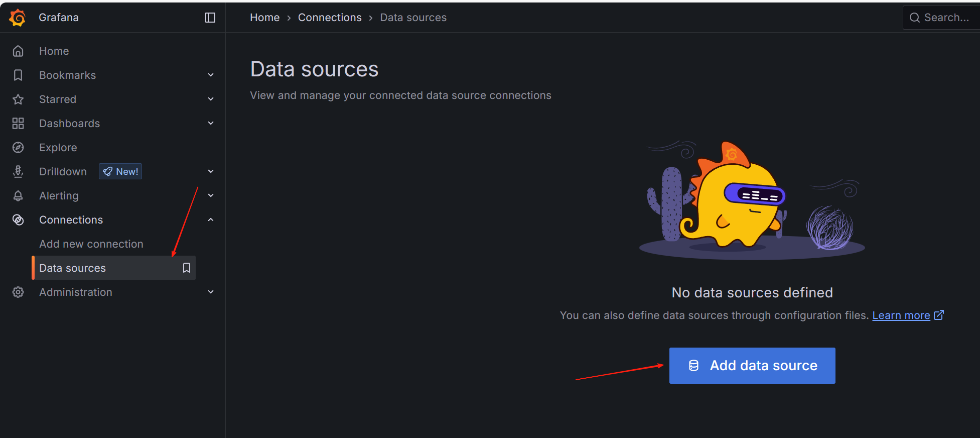Click the Data sources breadcrumb text
The height and width of the screenshot is (438, 980).
tap(413, 18)
